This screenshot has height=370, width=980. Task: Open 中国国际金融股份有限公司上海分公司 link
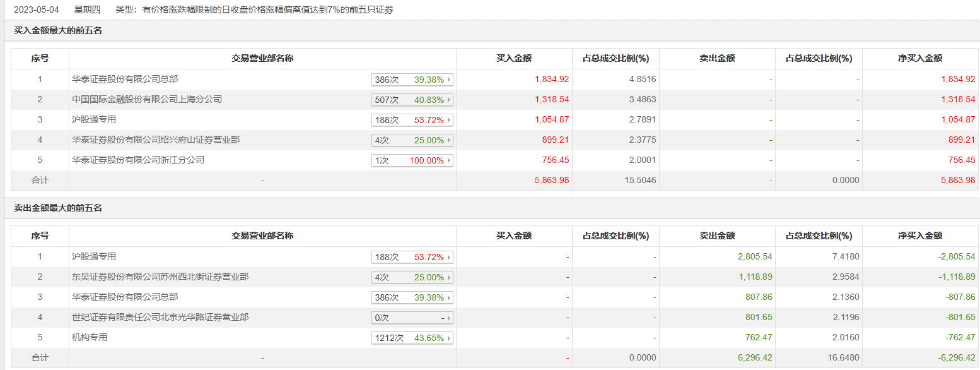147,100
